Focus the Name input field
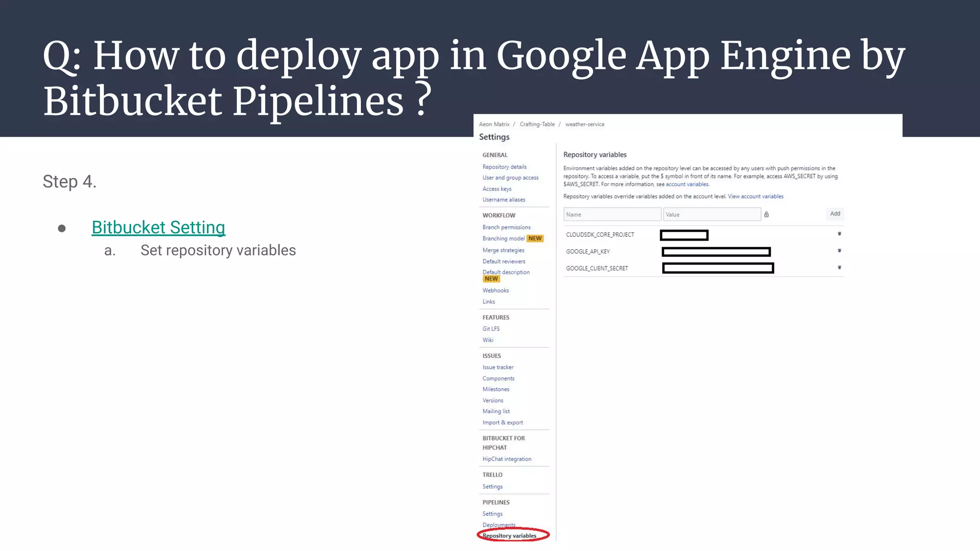 click(x=612, y=214)
